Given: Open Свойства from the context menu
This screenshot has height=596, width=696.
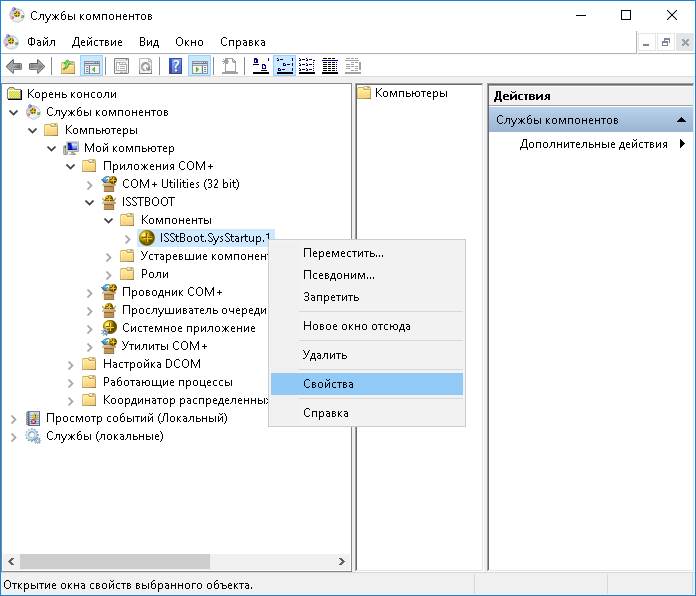Looking at the screenshot, I should [367, 384].
